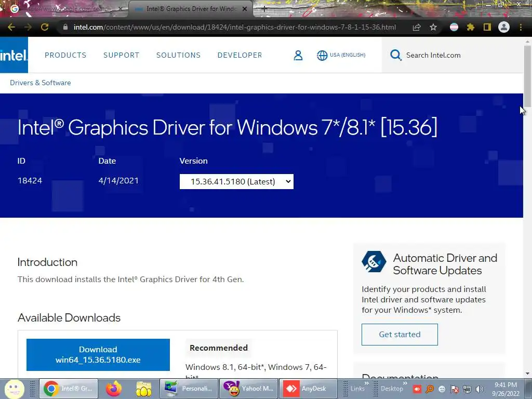Open the Extensions puzzle icon
The height and width of the screenshot is (399, 532).
pyautogui.click(x=470, y=27)
